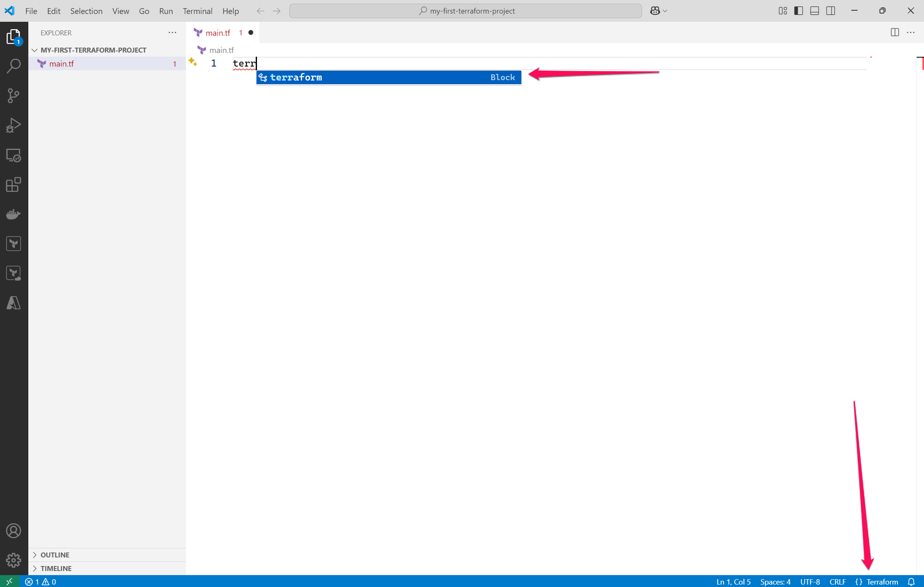This screenshot has height=587, width=924.
Task: Click the Customize Layout icon
Action: (x=783, y=11)
